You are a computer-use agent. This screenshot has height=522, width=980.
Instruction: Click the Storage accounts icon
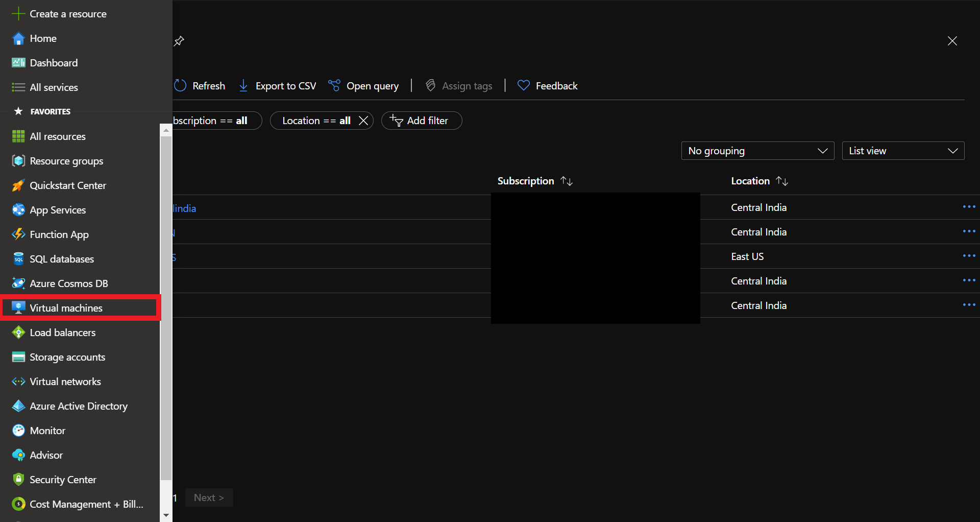coord(18,357)
